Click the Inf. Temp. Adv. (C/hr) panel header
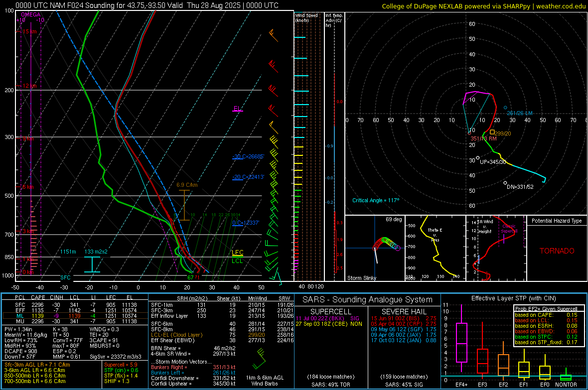Viewport: 588px width, 390px height. 334,20
